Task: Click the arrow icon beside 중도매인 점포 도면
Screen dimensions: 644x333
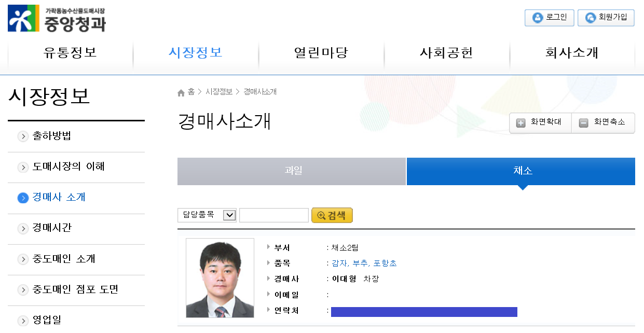Action: coord(23,289)
